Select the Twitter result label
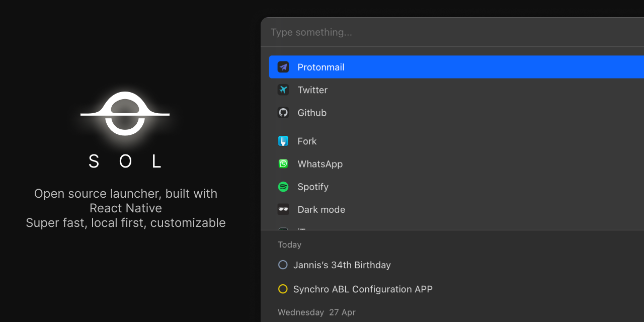 coord(312,90)
